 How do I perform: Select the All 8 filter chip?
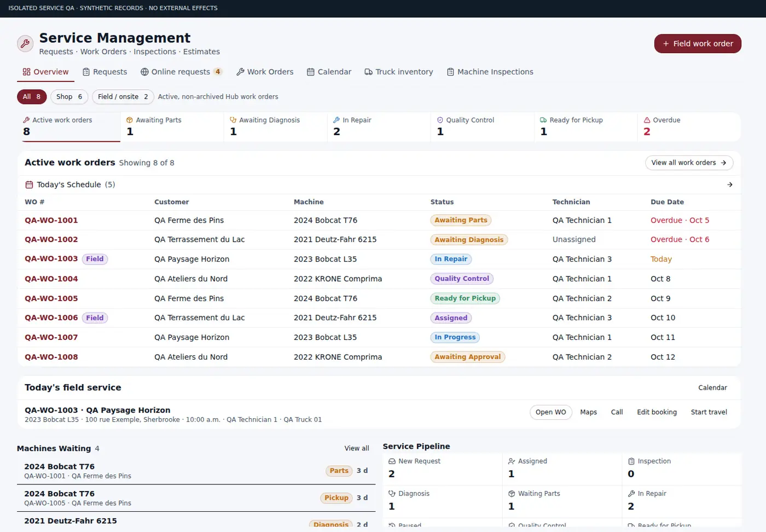(32, 97)
